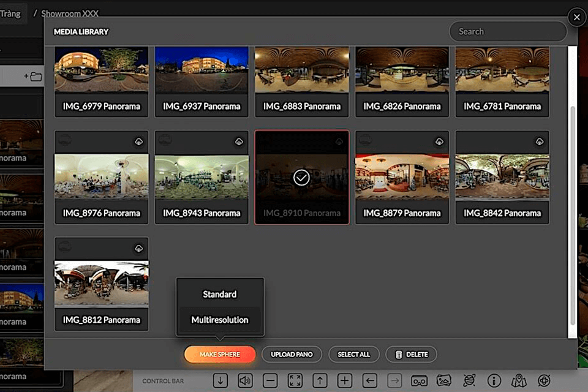Open the image gallery icon in control bar
Screen dimensions: 588x392
point(444,381)
